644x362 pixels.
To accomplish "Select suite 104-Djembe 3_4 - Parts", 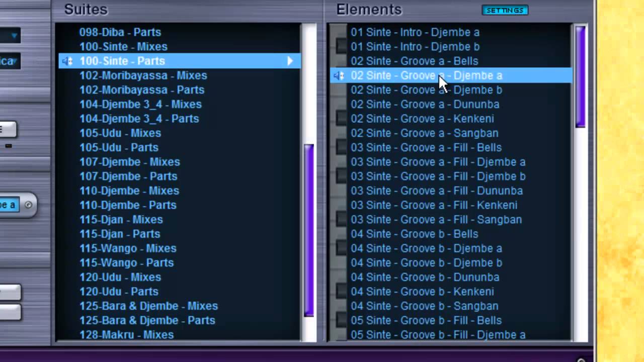I will (139, 119).
